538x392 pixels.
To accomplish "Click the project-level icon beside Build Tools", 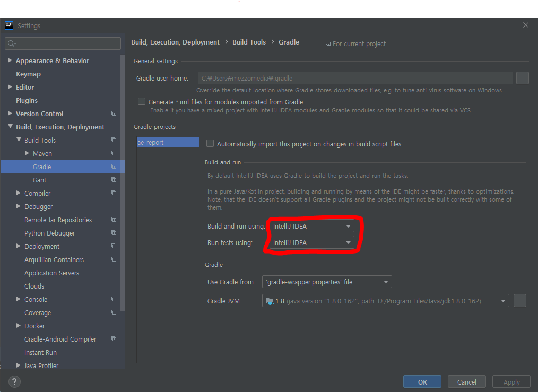I will point(114,140).
